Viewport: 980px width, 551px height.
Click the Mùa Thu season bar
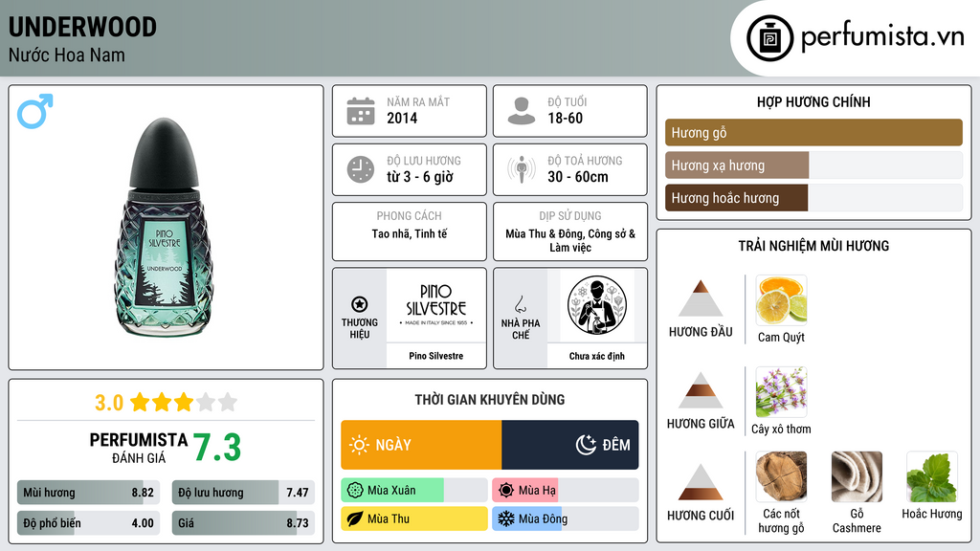pyautogui.click(x=414, y=519)
